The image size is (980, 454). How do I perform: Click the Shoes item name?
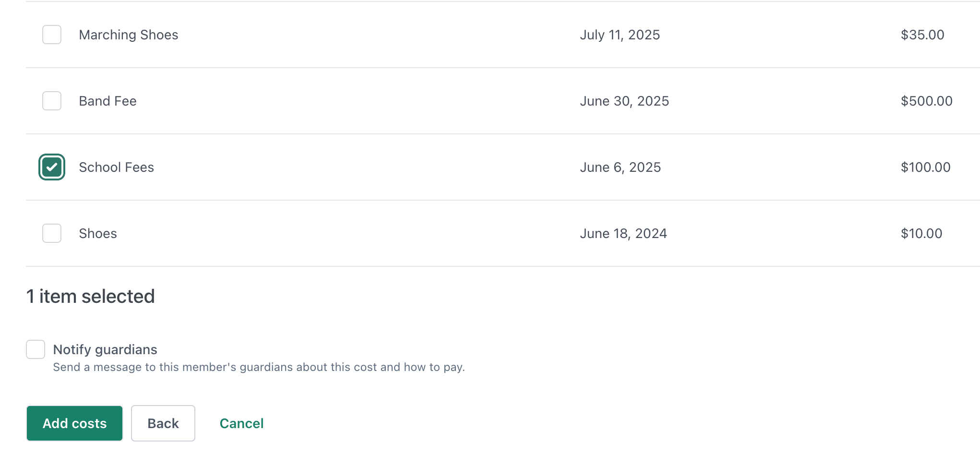click(98, 233)
